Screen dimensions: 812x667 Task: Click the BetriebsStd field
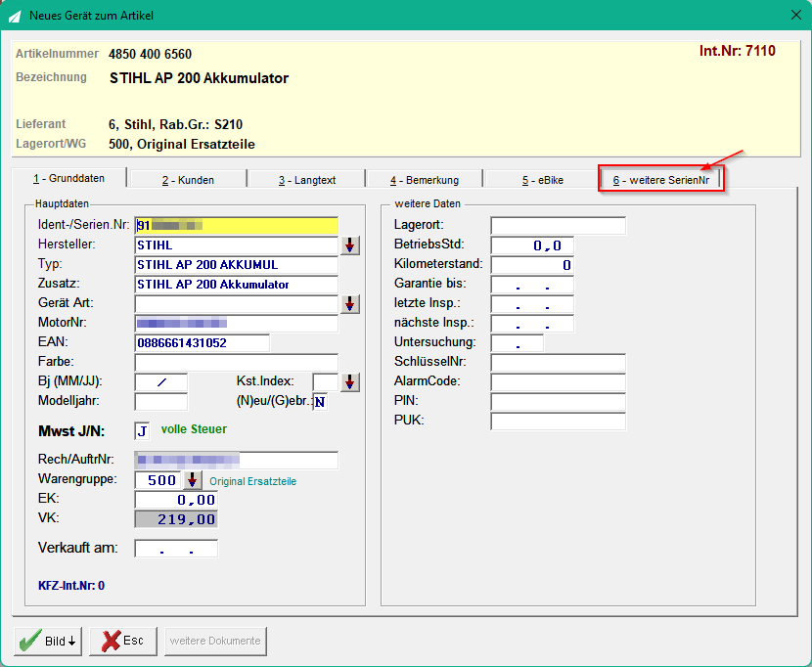[532, 245]
